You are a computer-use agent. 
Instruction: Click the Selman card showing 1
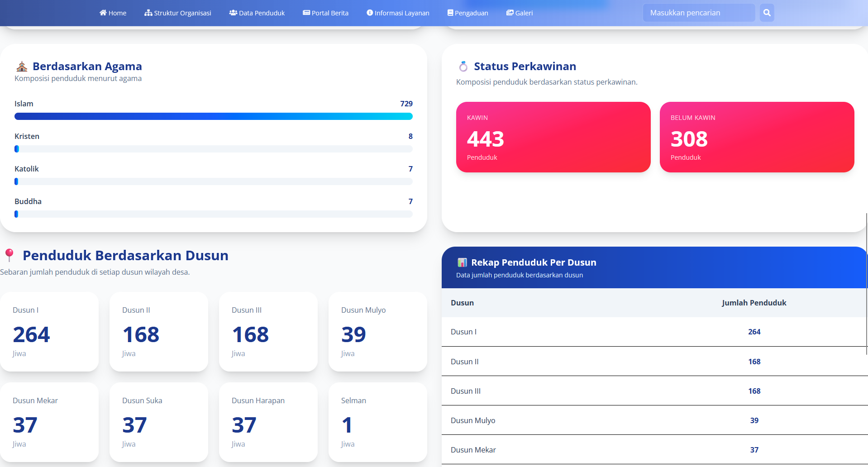[378, 422]
